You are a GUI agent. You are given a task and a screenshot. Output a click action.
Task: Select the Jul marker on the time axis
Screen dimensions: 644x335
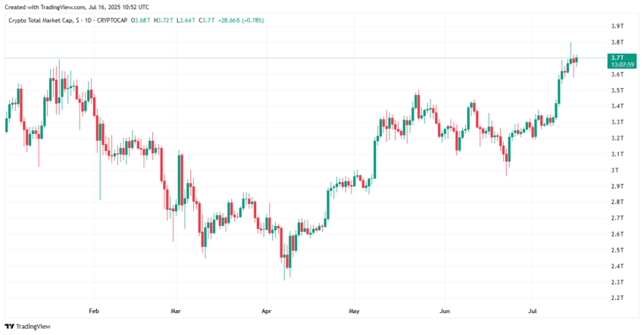[533, 311]
